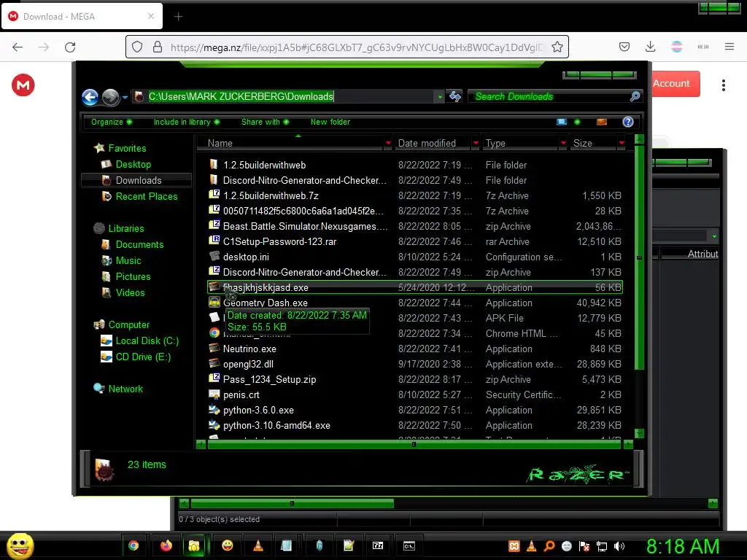Image resolution: width=747 pixels, height=560 pixels.
Task: Refresh the Downloads folder view
Action: point(455,97)
